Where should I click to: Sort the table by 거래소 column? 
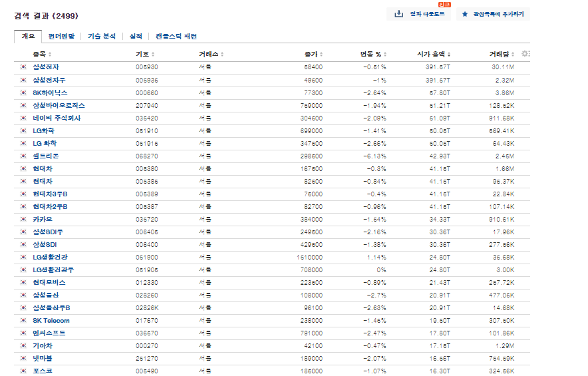(211, 54)
